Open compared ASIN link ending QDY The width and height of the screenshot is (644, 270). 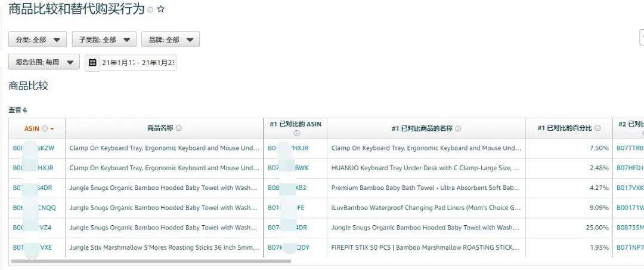pyautogui.click(x=289, y=247)
